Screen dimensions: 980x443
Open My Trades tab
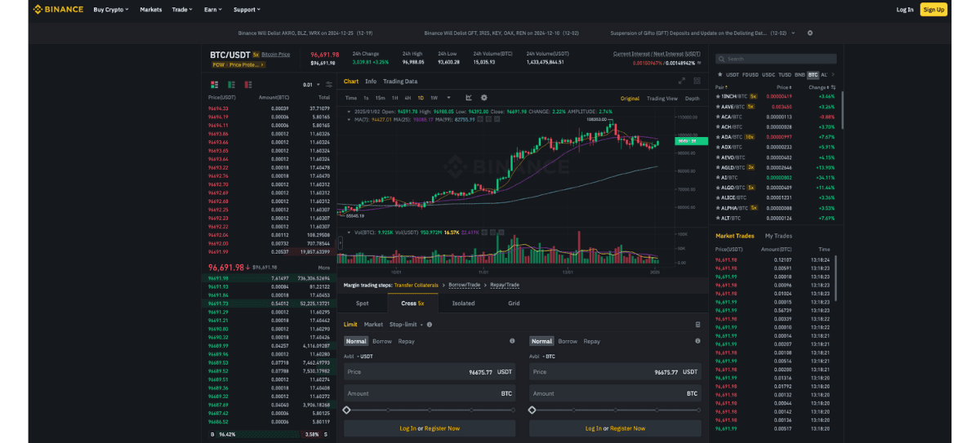[x=778, y=236]
